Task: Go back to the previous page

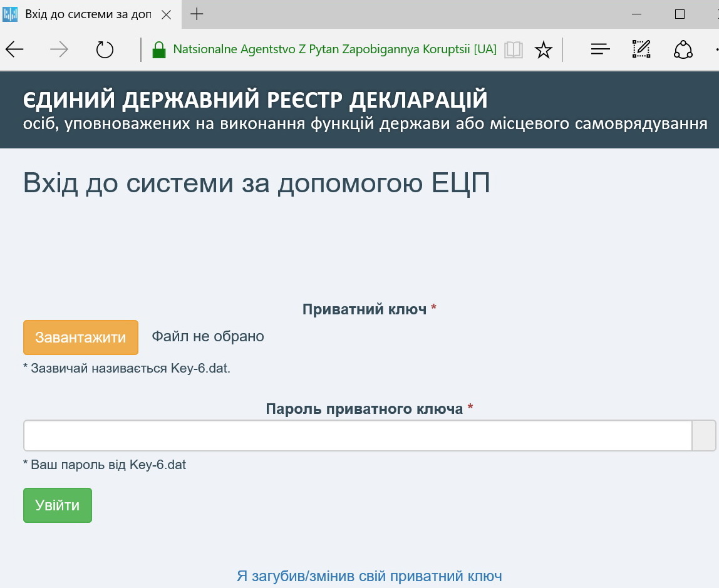Action: (x=14, y=49)
